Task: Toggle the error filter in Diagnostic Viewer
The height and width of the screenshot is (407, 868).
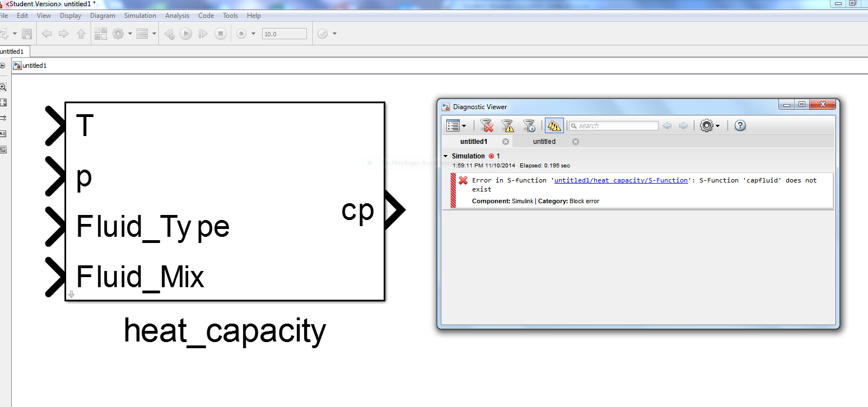Action: tap(487, 125)
